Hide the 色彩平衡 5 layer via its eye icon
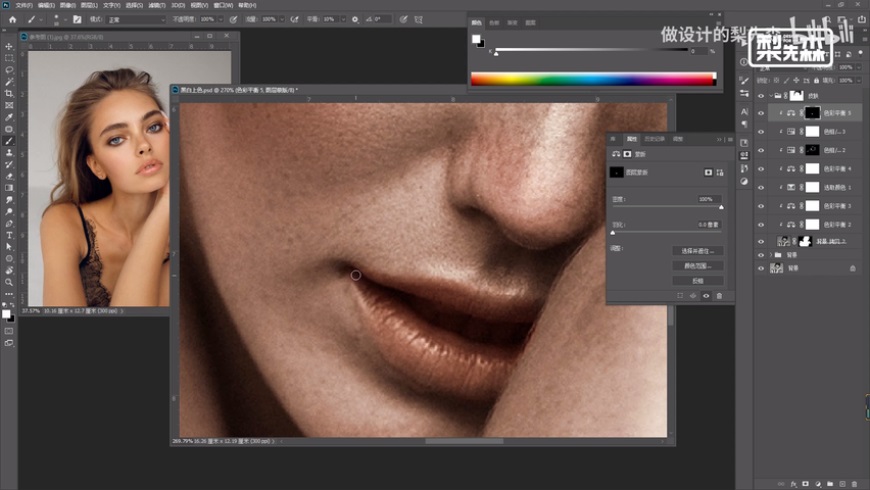The image size is (870, 490). (x=761, y=114)
